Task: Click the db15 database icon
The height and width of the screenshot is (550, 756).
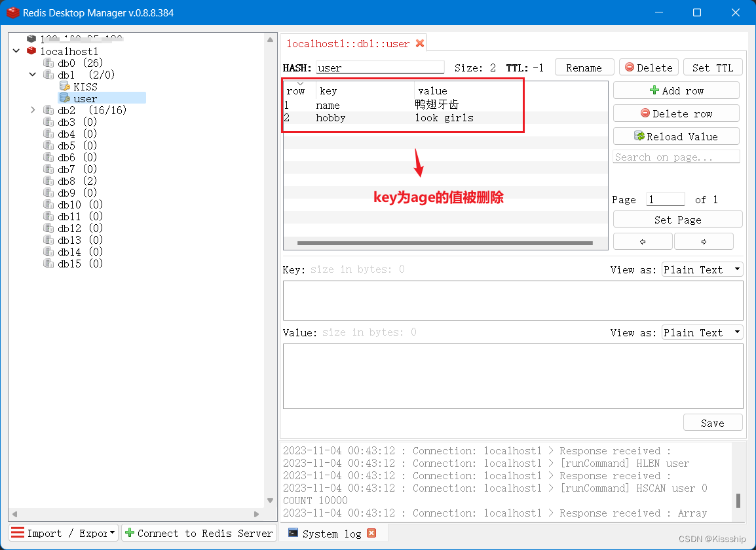Action: click(48, 264)
